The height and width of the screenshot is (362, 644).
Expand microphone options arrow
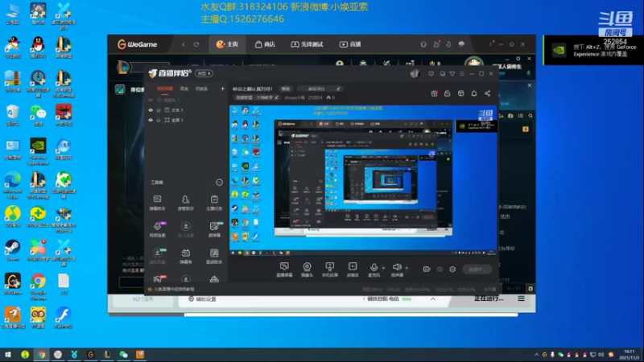[384, 268]
